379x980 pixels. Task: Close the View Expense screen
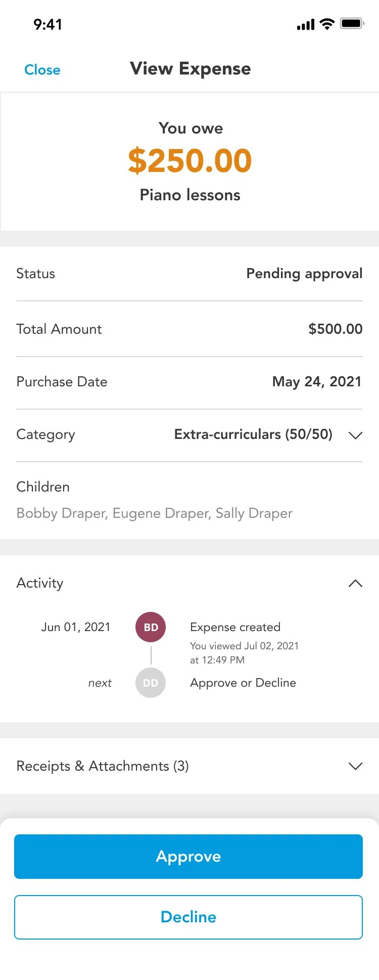(x=42, y=70)
